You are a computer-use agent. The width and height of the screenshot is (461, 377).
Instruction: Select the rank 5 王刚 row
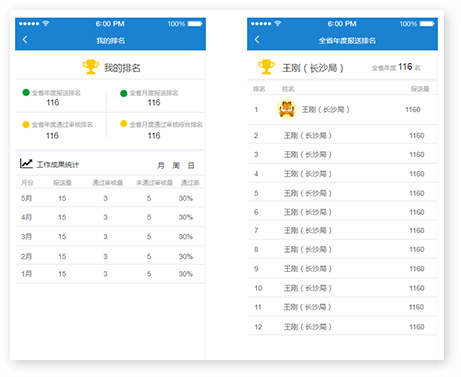click(343, 193)
